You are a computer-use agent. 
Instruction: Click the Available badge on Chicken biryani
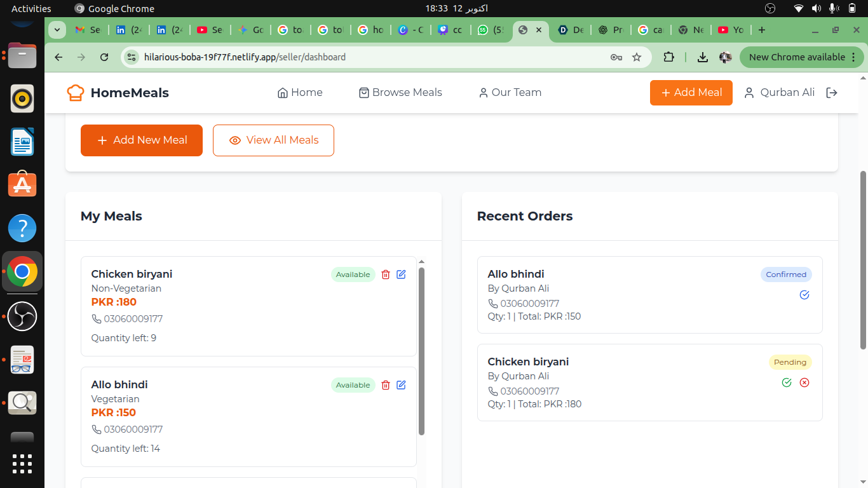click(x=353, y=274)
